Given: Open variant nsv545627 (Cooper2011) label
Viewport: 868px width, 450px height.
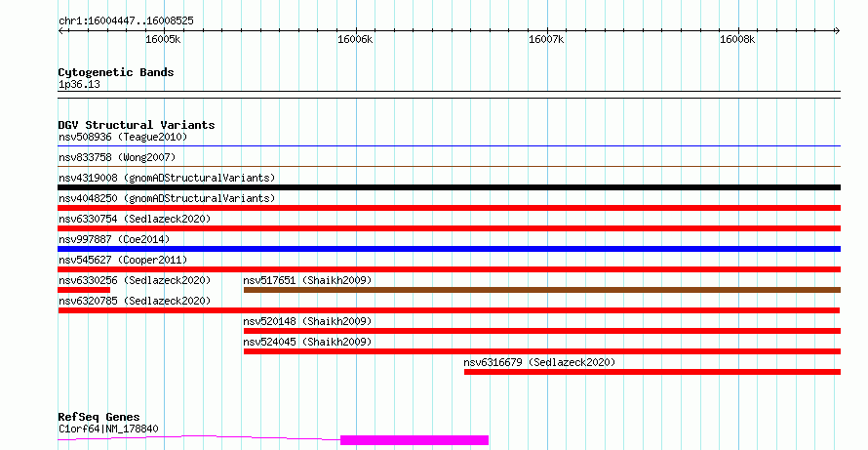Looking at the screenshot, I should click(123, 260).
